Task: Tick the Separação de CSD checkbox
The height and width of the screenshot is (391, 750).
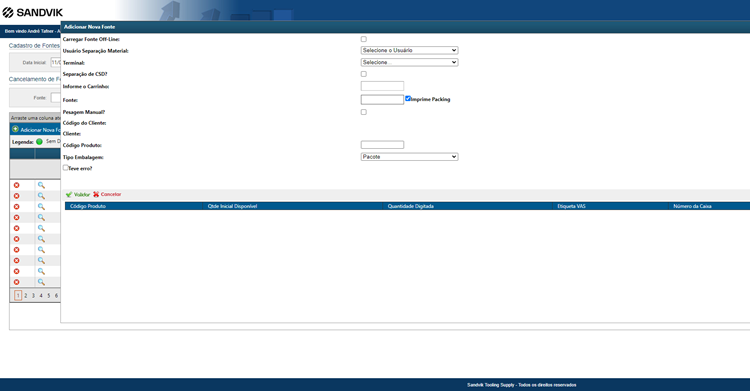Action: point(364,74)
